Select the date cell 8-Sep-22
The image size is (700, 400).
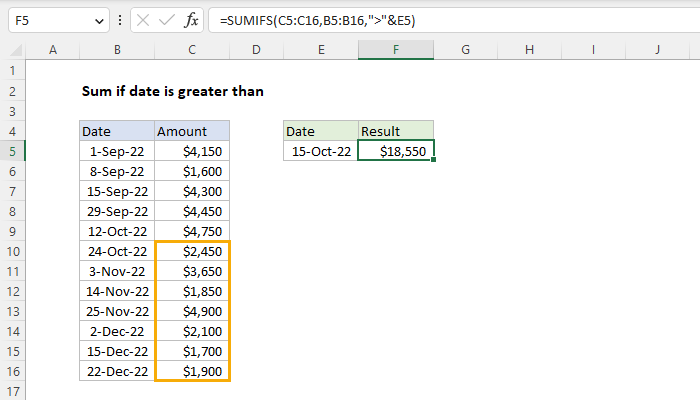coord(117,171)
